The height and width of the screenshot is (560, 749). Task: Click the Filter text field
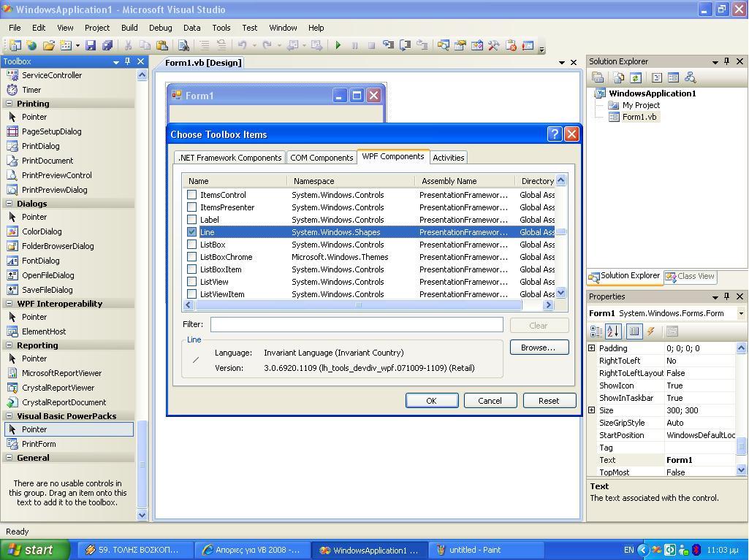357,325
